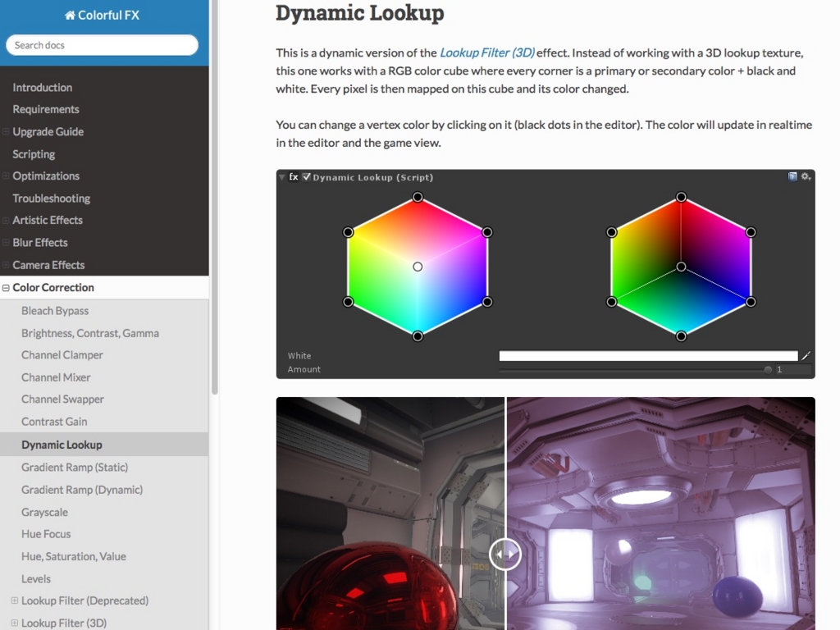Select the upper-left vertex of right cube
Screen dimensions: 840x630
612,232
